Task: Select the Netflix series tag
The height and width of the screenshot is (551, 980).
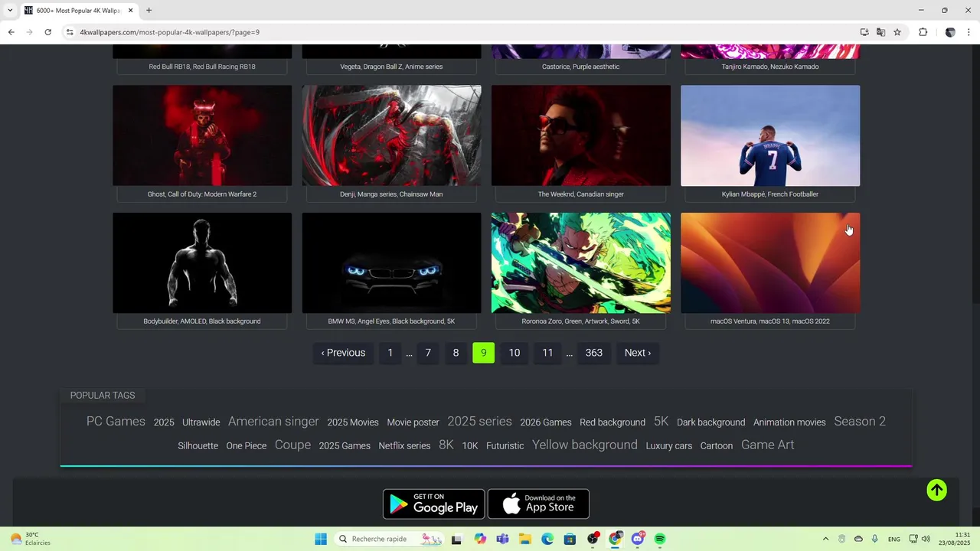Action: click(404, 445)
